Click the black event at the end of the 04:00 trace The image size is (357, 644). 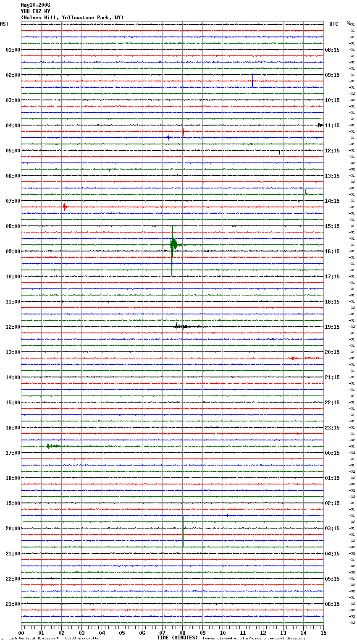[x=320, y=125]
